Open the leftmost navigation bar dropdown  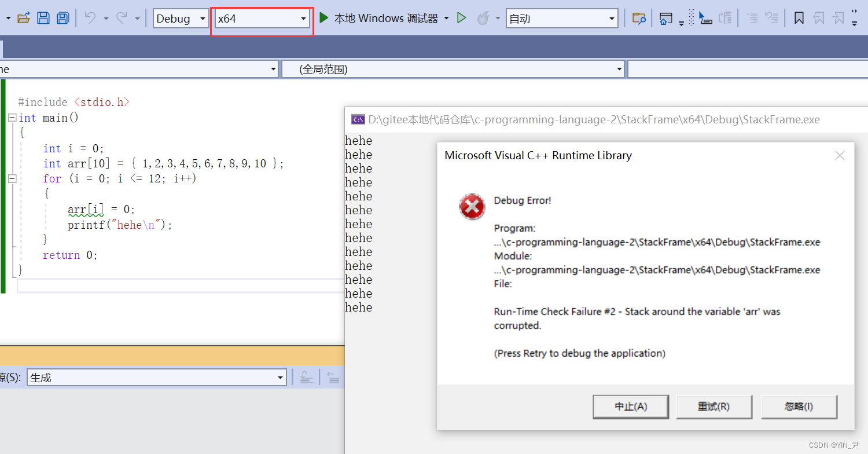tap(139, 69)
